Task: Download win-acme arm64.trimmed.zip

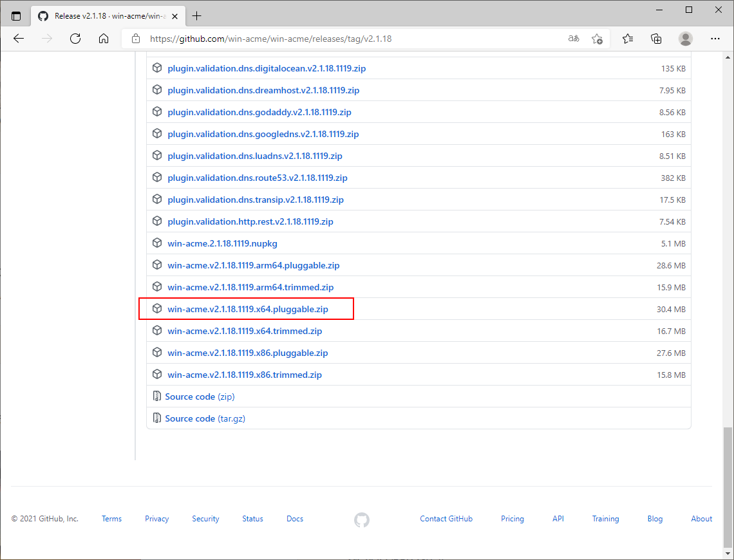Action: tap(250, 287)
